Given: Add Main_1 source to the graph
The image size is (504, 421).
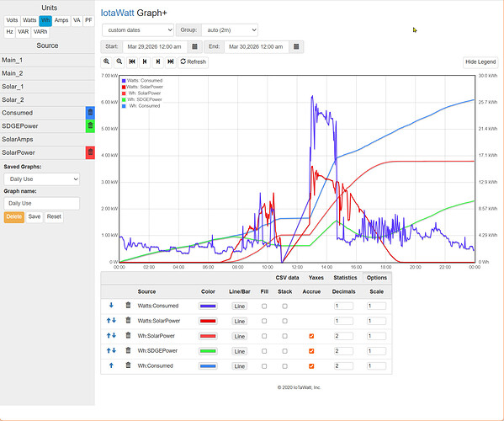Looking at the screenshot, I should (x=47, y=60).
